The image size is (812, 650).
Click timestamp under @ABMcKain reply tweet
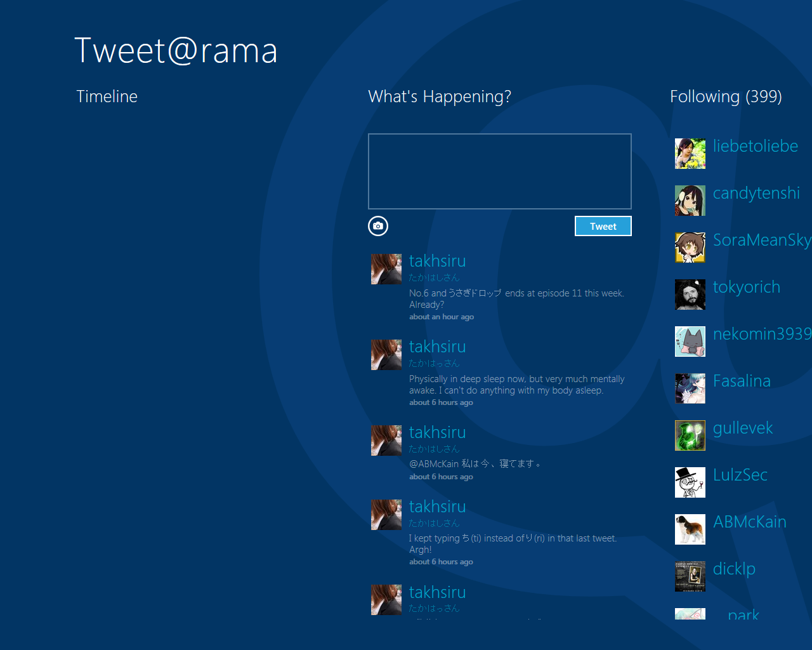[x=441, y=477]
